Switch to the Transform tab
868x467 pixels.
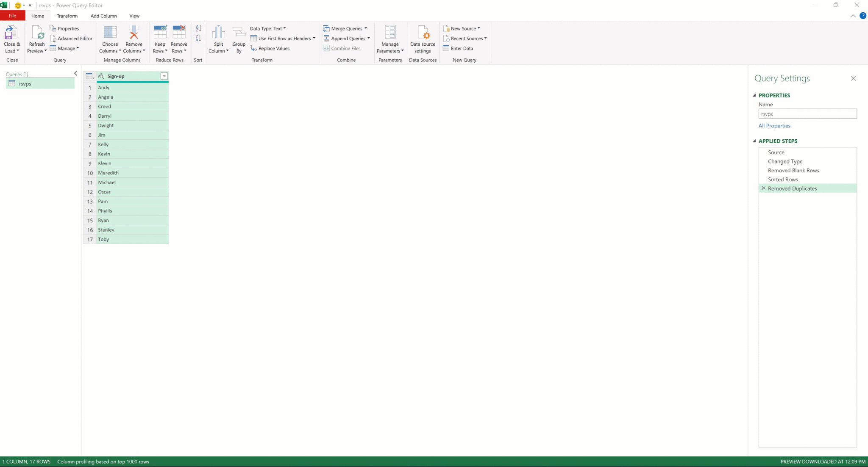67,16
